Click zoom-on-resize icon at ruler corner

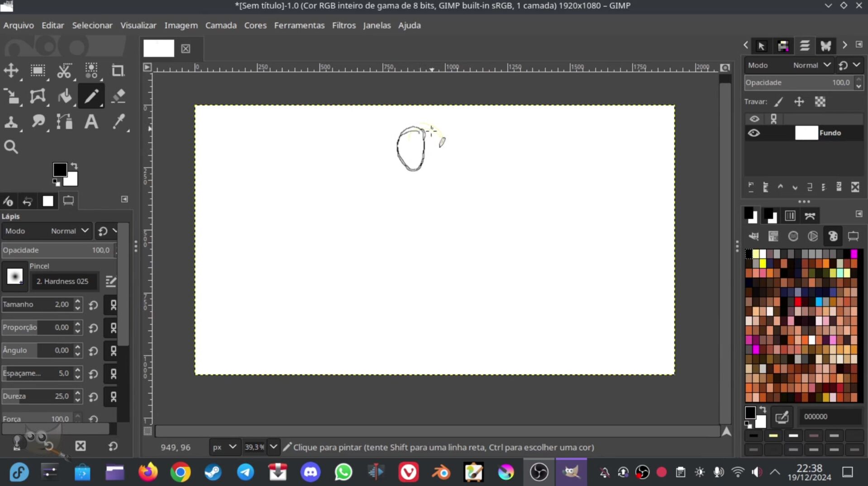[x=725, y=67]
